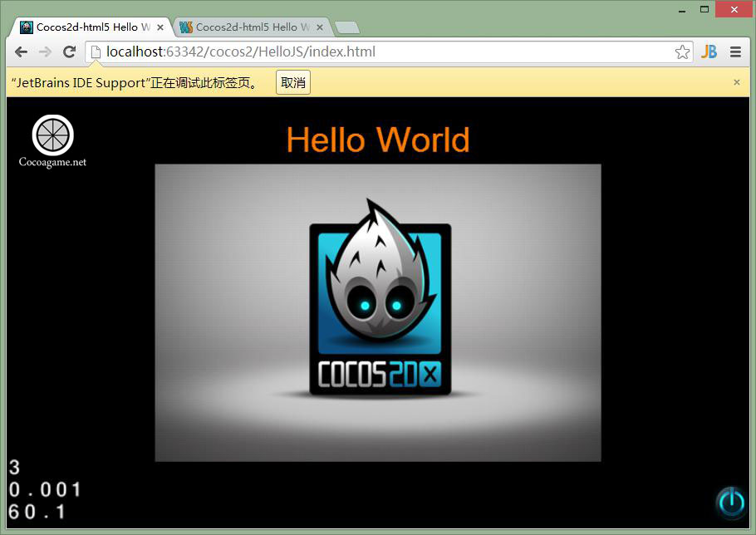Click the Cocoagame.net wheel logo

point(52,135)
